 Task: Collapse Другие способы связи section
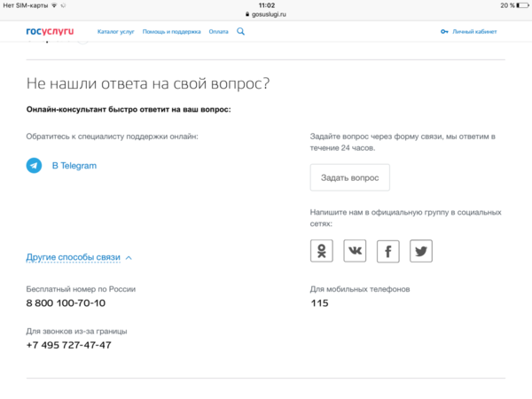pos(74,257)
